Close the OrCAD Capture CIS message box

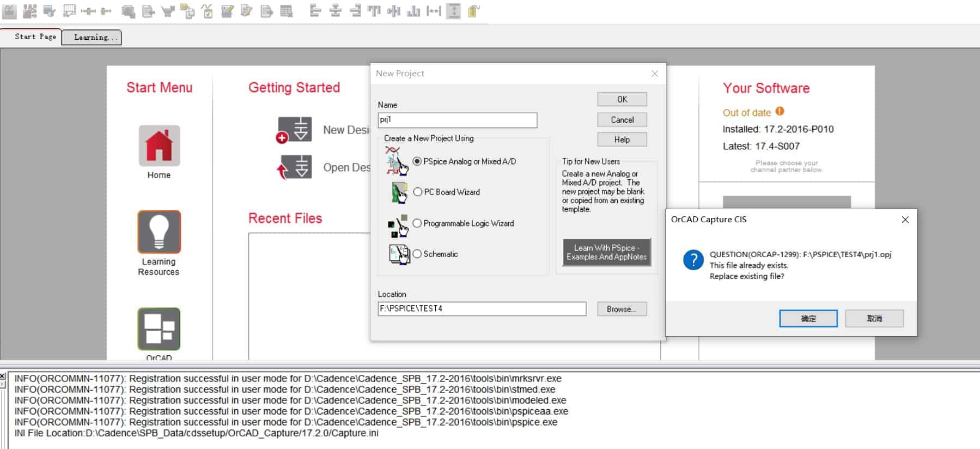(905, 220)
